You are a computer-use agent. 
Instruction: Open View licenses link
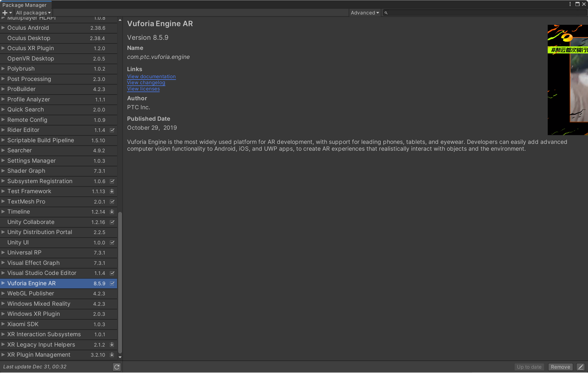point(143,89)
